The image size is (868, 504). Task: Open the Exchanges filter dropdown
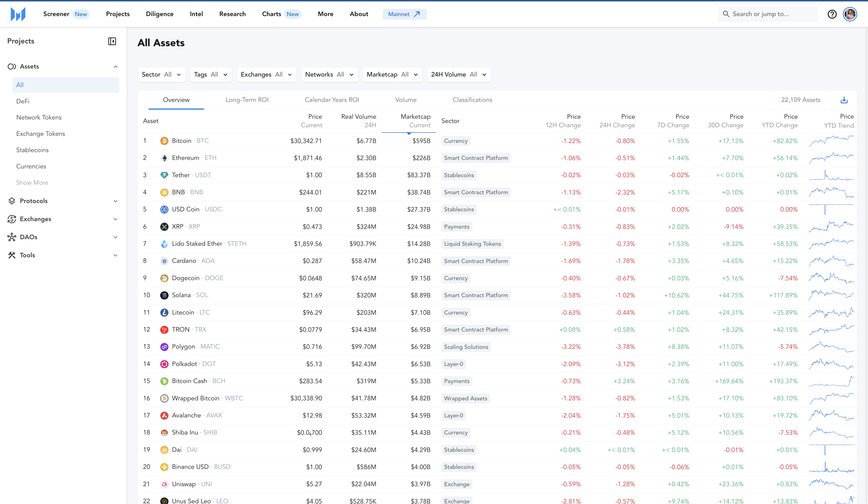(266, 74)
